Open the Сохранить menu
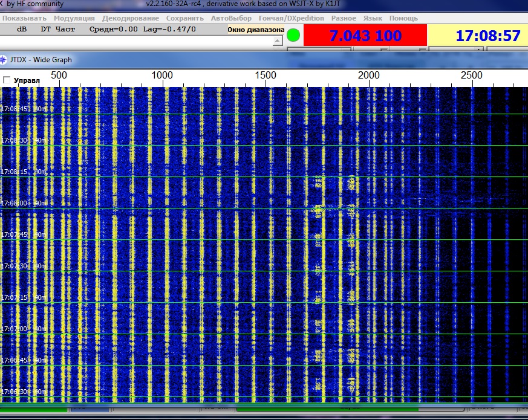 [x=184, y=18]
